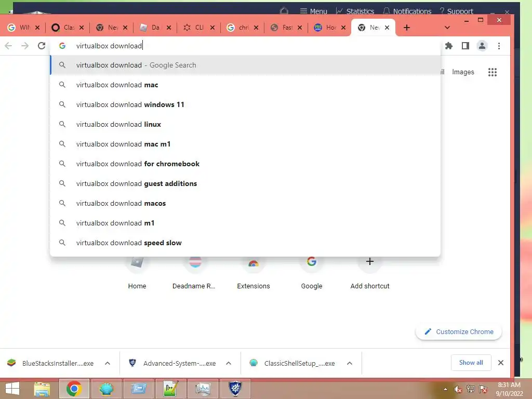Open the Windows Start button
This screenshot has height=399, width=532.
[12, 389]
